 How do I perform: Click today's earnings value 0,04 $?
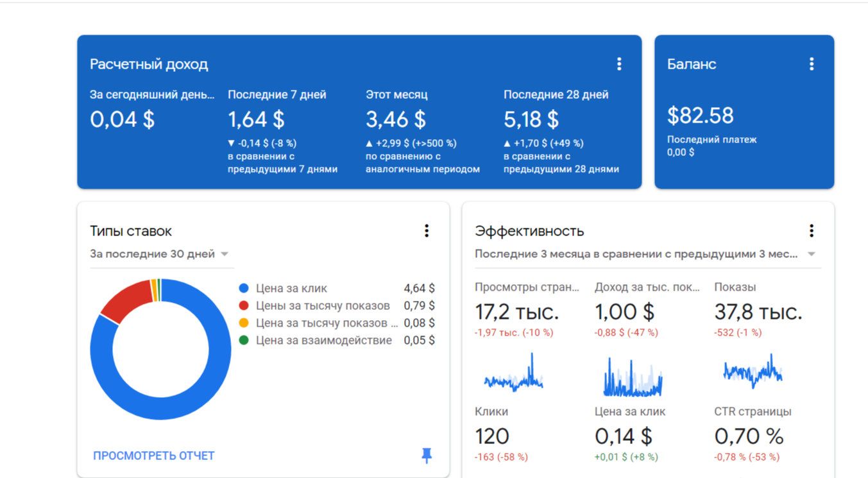pos(122,119)
